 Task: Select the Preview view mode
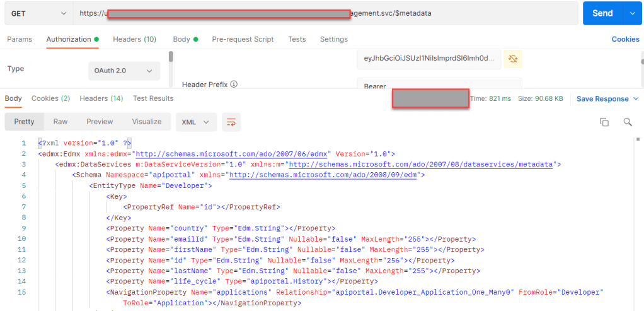[x=100, y=122]
